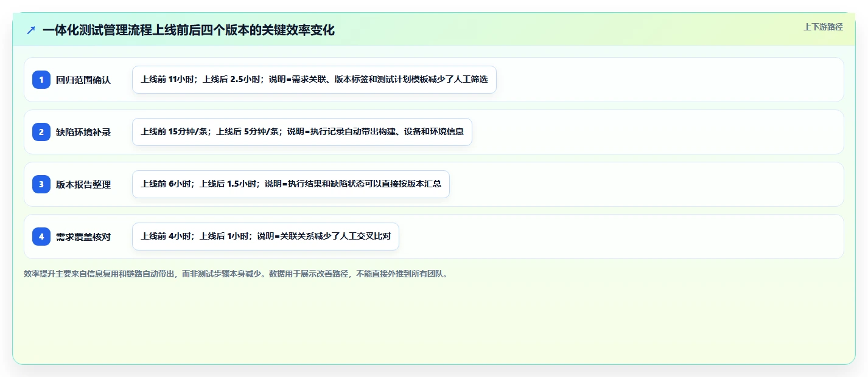Click the trend arrow icon beside the title
Image resolution: width=868 pixels, height=377 pixels.
click(31, 30)
